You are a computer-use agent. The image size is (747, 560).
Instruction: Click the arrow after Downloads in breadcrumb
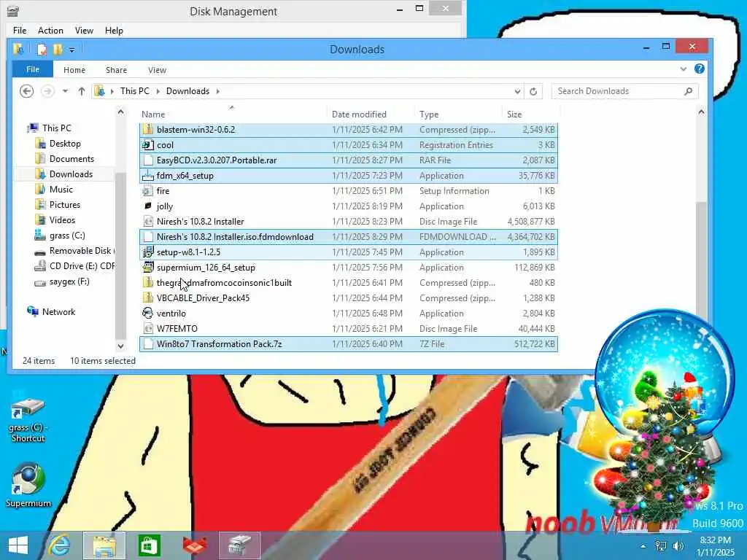[x=217, y=91]
